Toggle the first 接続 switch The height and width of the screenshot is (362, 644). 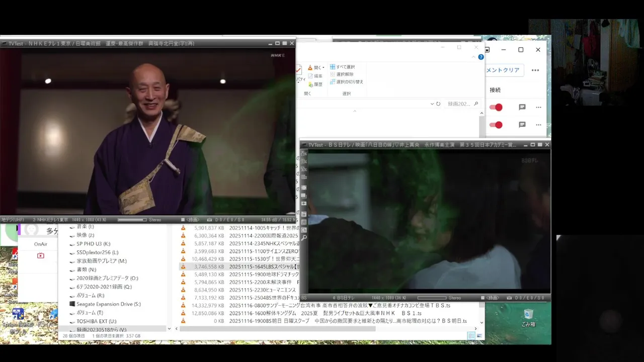[x=496, y=107]
